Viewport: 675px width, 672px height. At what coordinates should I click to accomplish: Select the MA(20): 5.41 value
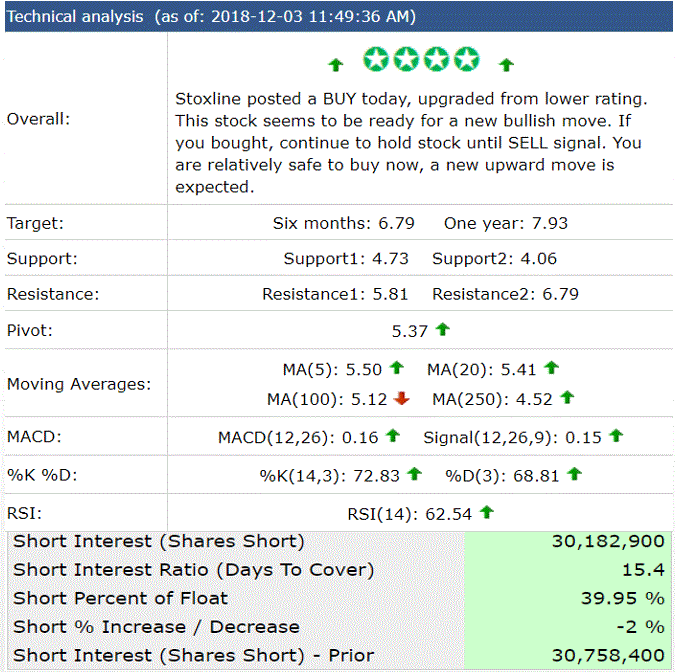tap(481, 369)
